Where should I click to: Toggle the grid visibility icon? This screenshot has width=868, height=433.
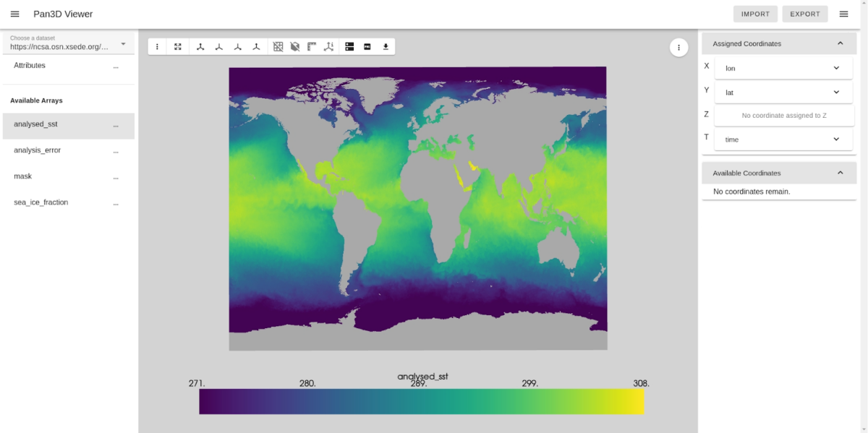click(278, 46)
